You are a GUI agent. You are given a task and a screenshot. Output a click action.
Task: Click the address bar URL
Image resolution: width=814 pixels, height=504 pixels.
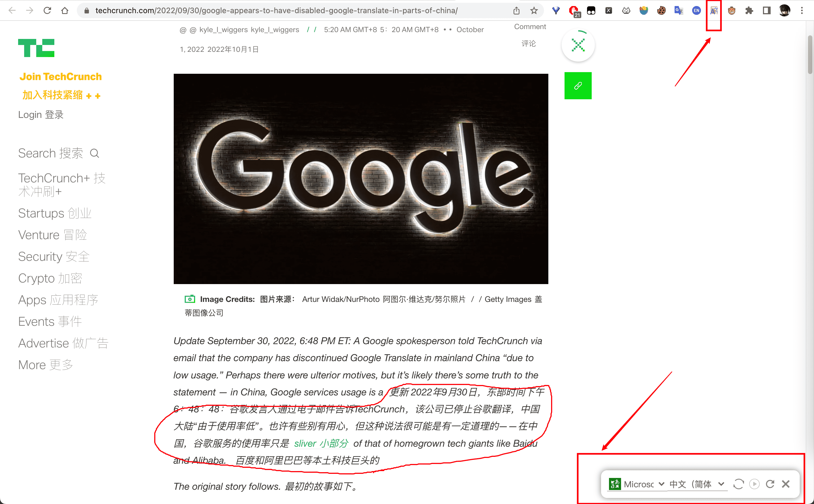276,10
